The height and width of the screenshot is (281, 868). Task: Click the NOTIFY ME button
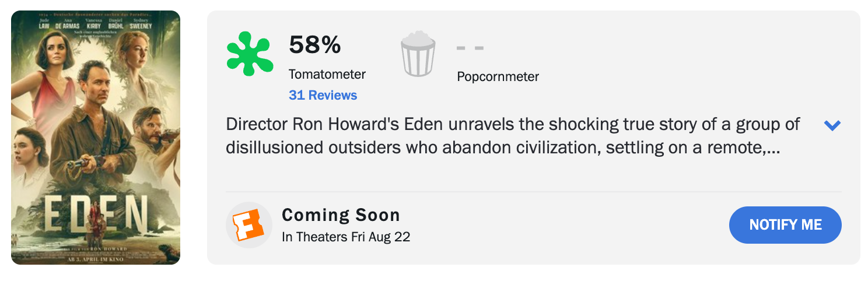[785, 224]
